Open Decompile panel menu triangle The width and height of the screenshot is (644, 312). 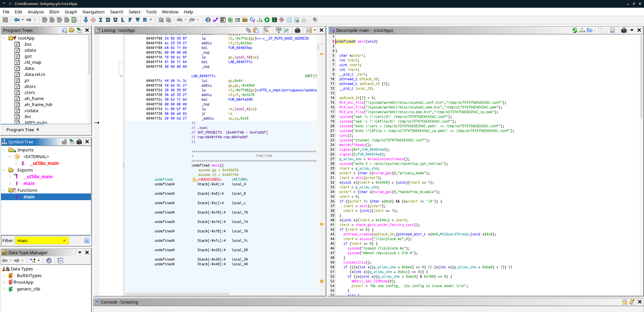[x=632, y=30]
